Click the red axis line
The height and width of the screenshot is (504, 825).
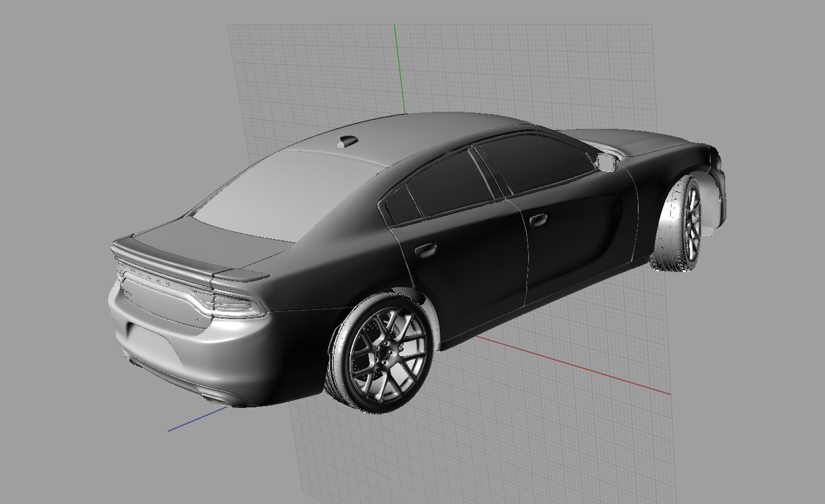tap(574, 365)
